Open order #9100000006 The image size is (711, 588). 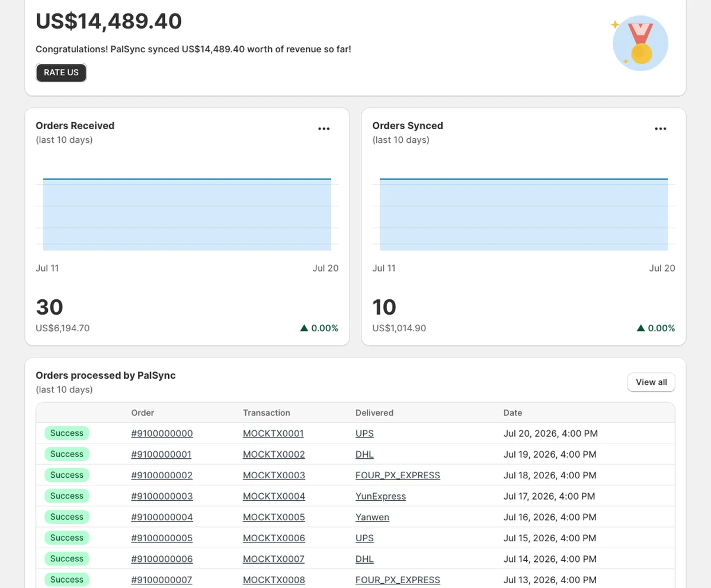point(162,559)
